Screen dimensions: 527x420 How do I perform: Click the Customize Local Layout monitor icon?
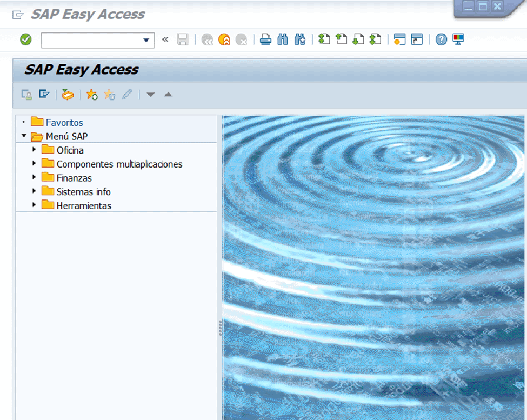[x=458, y=39]
